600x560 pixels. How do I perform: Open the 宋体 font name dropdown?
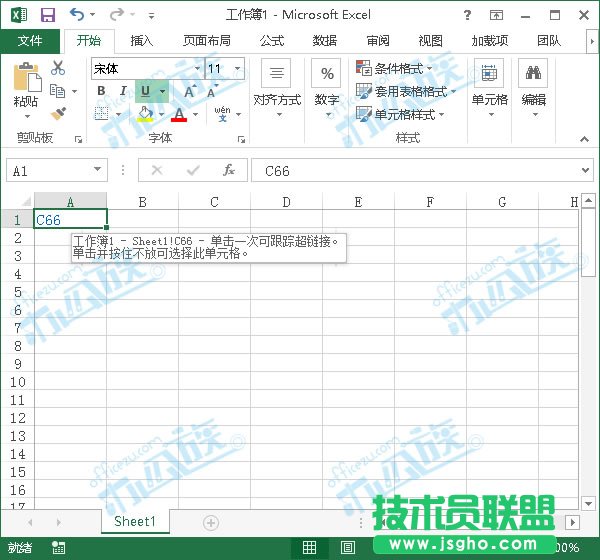pyautogui.click(x=197, y=69)
